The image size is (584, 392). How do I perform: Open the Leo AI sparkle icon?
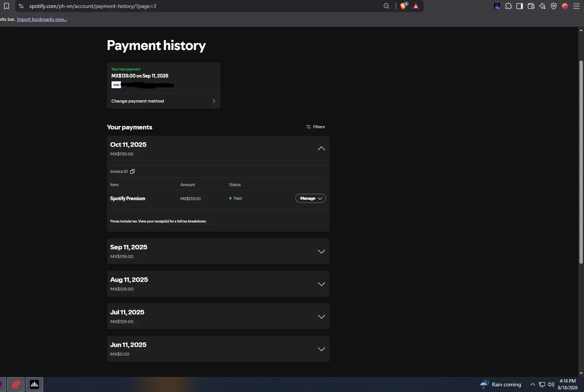(542, 6)
